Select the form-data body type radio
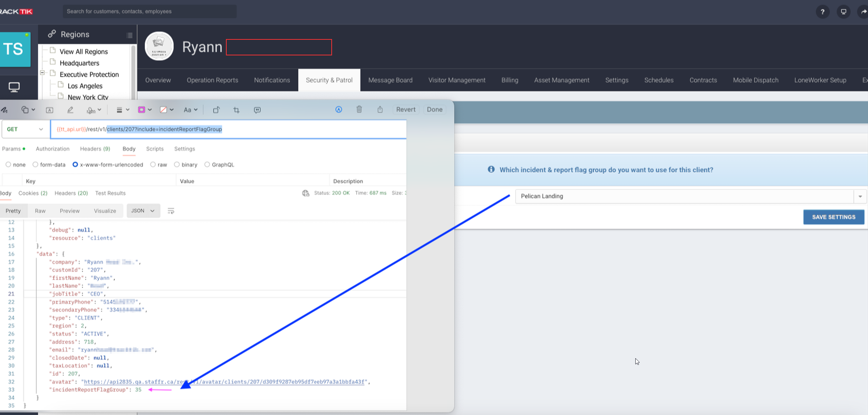The image size is (868, 415). 35,165
